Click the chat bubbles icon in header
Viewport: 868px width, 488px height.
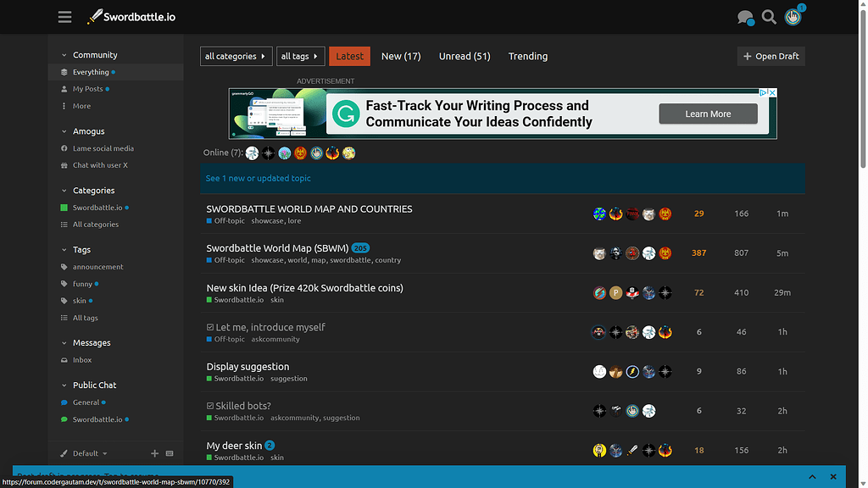[x=745, y=17]
